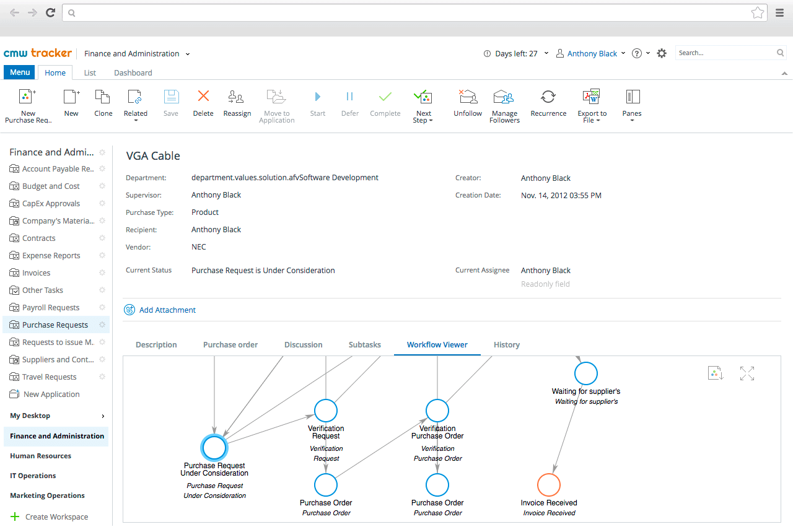Open the Manage Followers tool
793x532 pixels.
[504, 104]
